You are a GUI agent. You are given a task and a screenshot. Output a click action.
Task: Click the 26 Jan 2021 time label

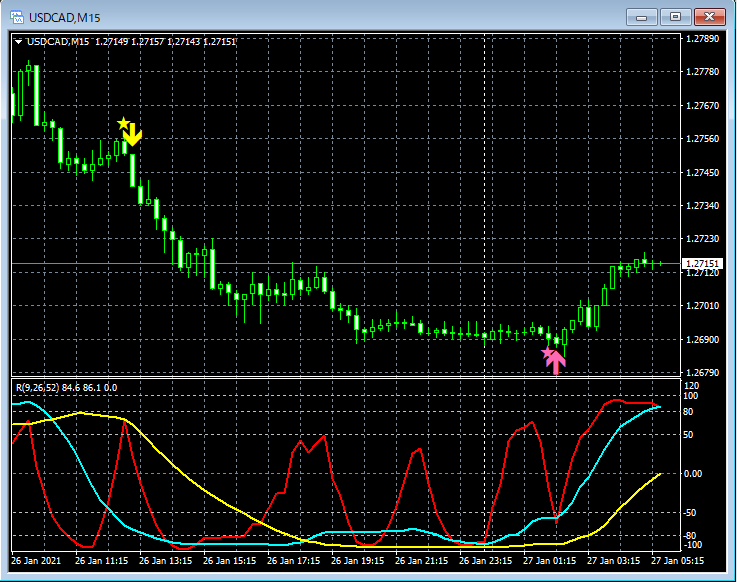36,560
